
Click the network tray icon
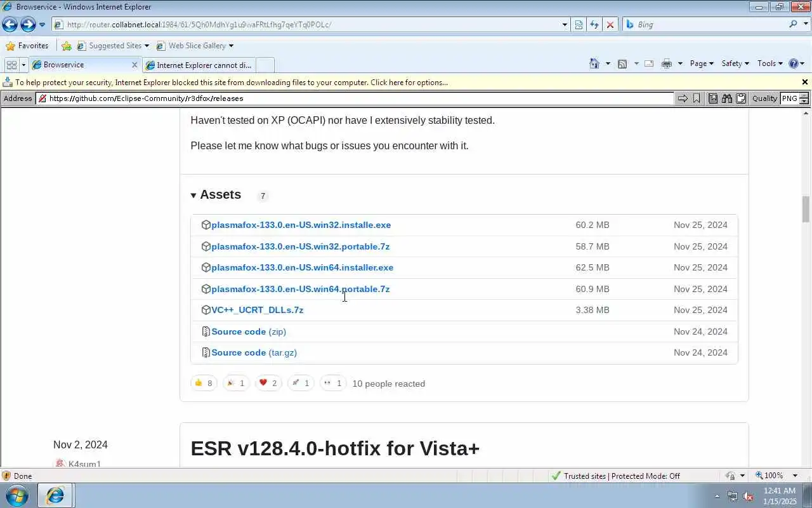(733, 497)
